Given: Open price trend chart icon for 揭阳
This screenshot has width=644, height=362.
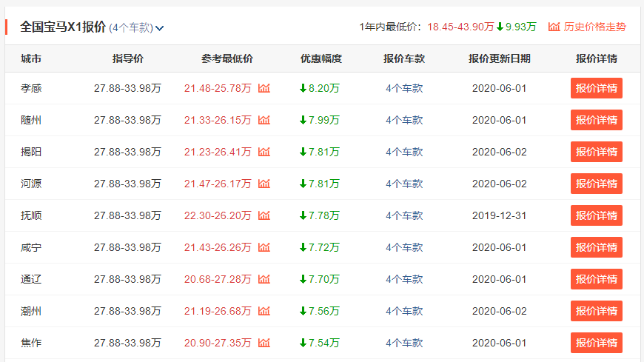Looking at the screenshot, I should coord(264,152).
